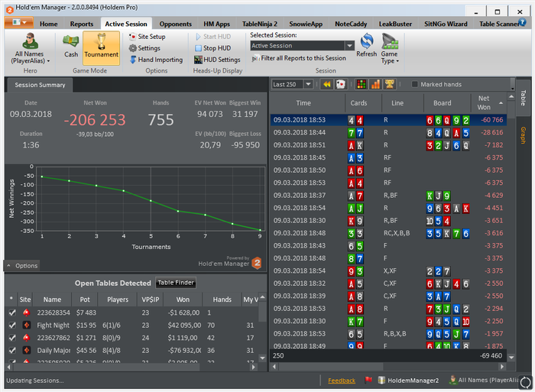
Task: Click the SnowieApp tab
Action: click(306, 24)
